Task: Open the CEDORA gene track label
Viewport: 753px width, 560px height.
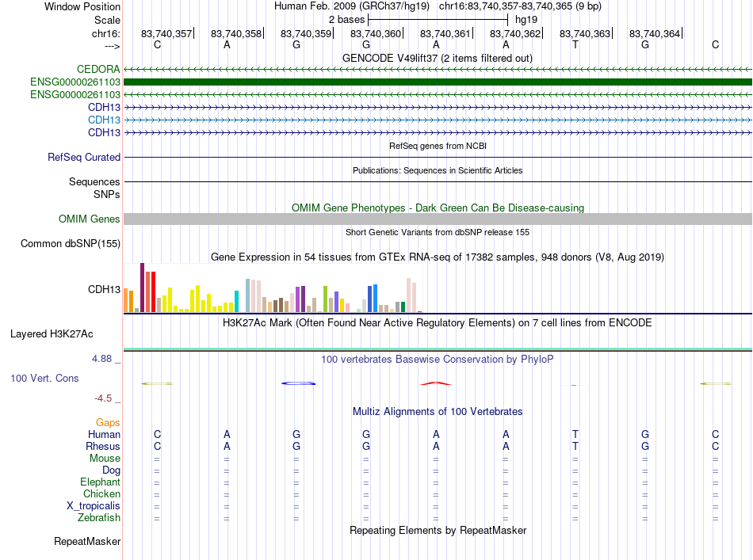Action: [x=98, y=69]
